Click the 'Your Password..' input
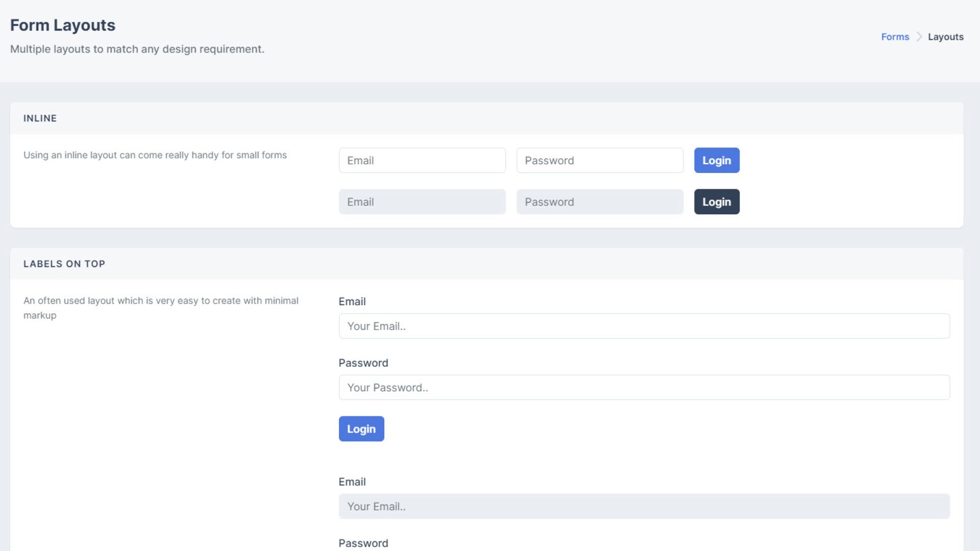This screenshot has height=551, width=980. click(x=644, y=388)
